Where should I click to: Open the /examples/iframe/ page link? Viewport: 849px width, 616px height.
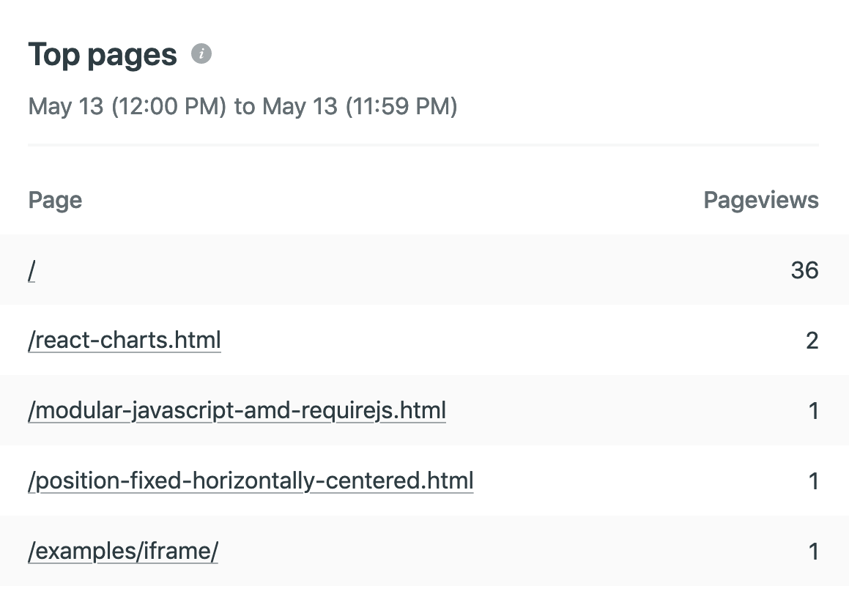pyautogui.click(x=122, y=551)
